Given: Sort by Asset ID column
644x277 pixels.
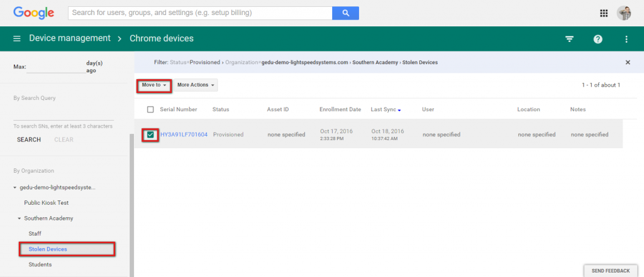Looking at the screenshot, I should (277, 109).
